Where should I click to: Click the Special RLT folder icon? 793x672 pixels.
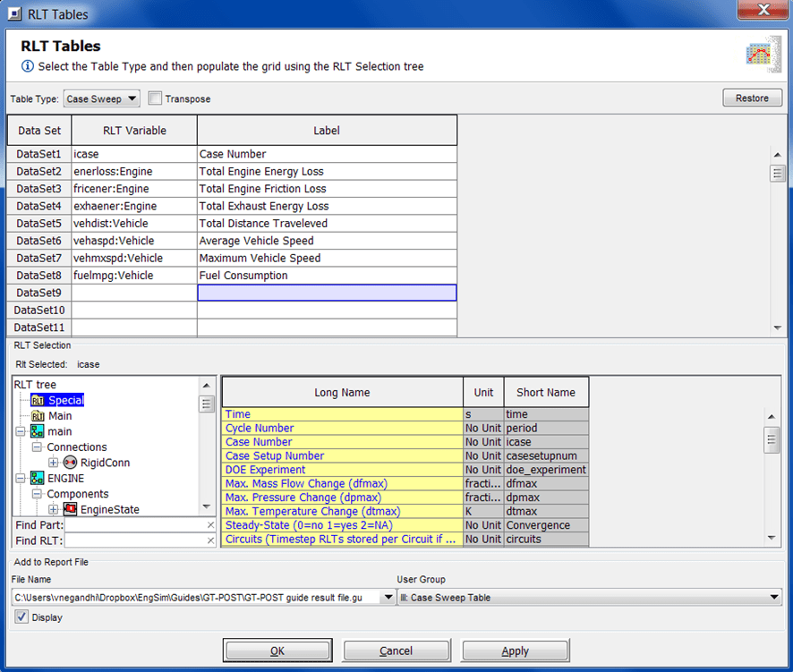point(38,401)
